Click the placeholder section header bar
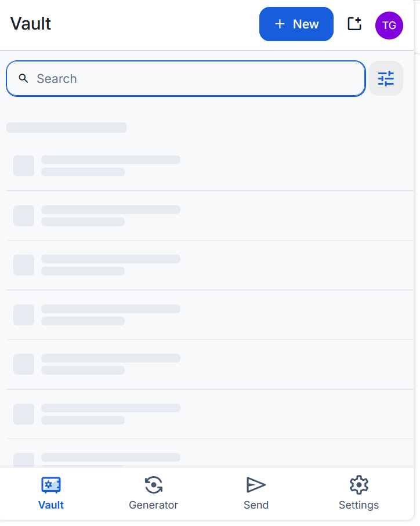This screenshot has height=526, width=420. pyautogui.click(x=66, y=128)
